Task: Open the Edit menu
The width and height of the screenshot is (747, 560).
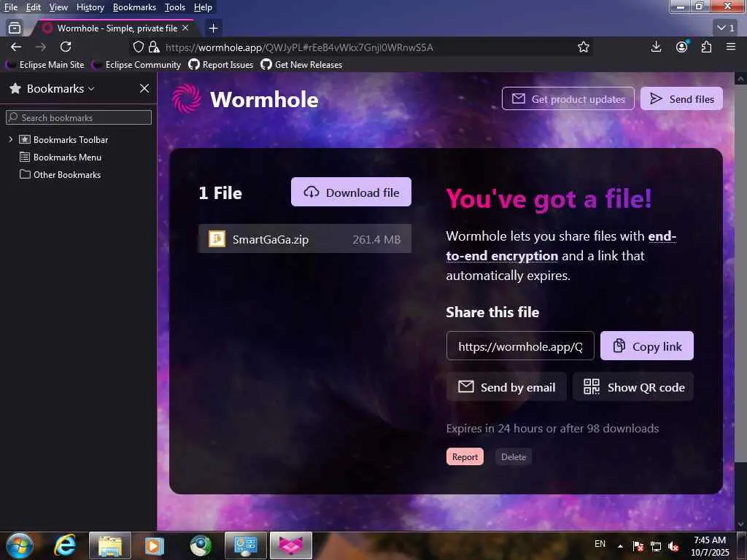Action: 33,7
